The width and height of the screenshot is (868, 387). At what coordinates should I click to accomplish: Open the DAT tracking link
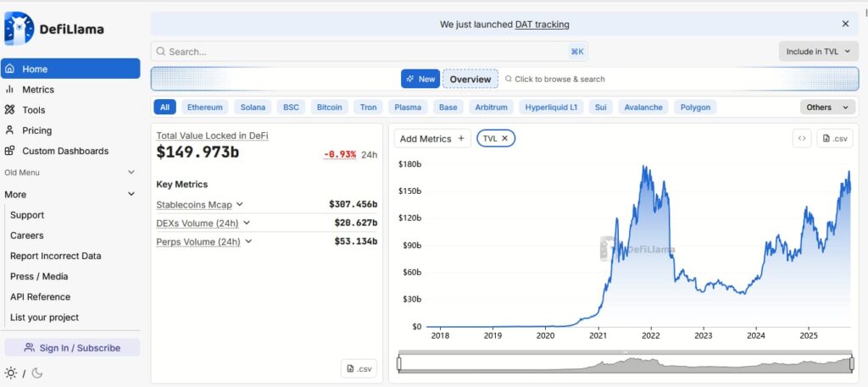542,25
